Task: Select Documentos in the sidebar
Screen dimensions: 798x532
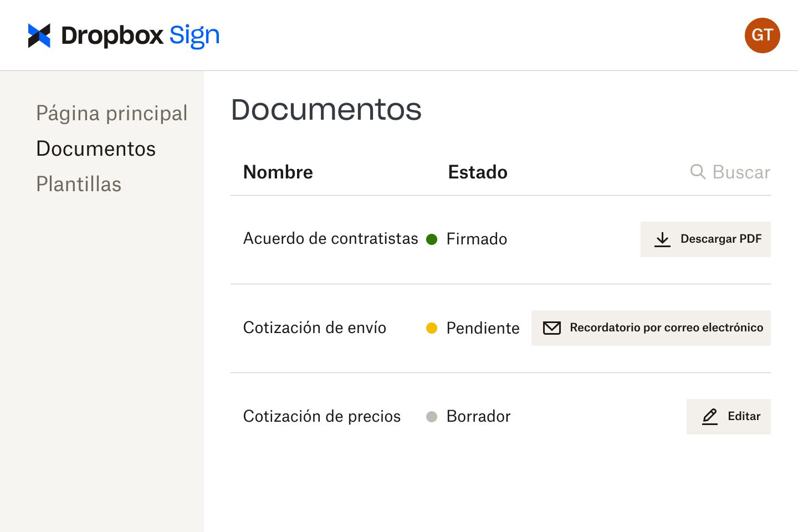Action: coord(95,149)
